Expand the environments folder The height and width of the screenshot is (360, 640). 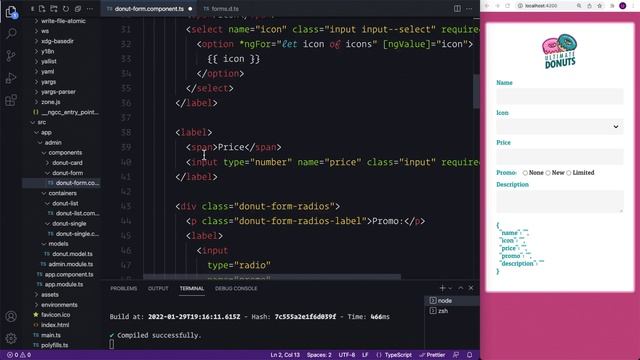pyautogui.click(x=59, y=305)
